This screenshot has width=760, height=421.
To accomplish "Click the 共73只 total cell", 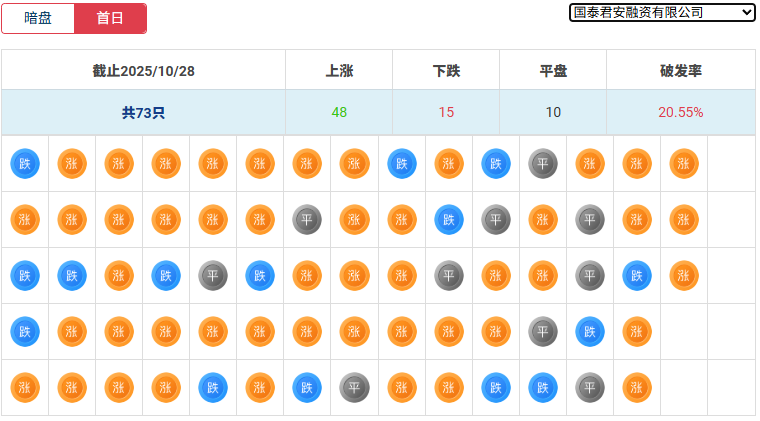I will pos(143,113).
